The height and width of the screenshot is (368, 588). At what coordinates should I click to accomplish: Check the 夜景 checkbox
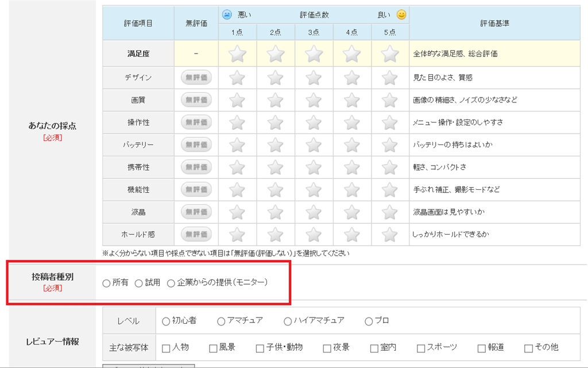(327, 348)
